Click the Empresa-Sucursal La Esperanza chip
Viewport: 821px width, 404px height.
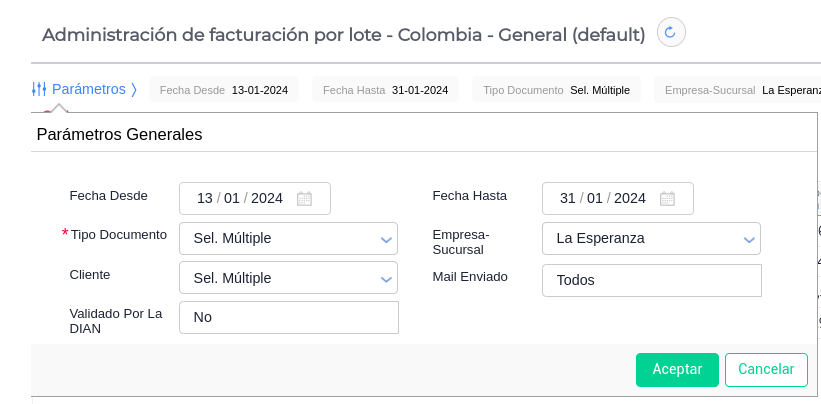pos(740,90)
